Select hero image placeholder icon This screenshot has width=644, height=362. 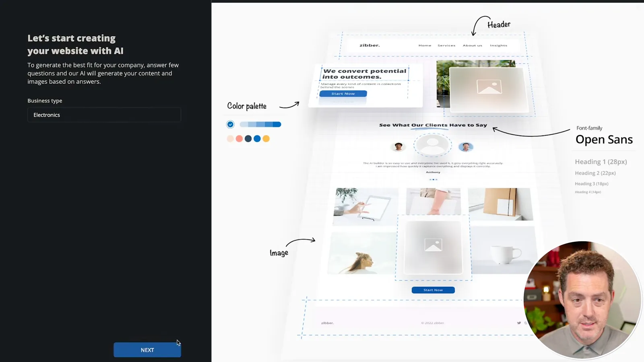pos(489,86)
